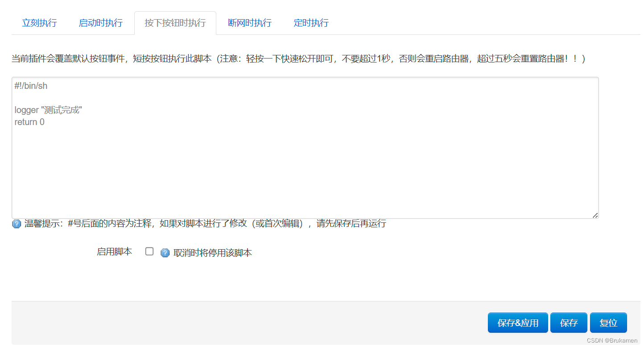Click the textarea resize handle at bottom-right corner
The height and width of the screenshot is (347, 644).
pos(596,216)
